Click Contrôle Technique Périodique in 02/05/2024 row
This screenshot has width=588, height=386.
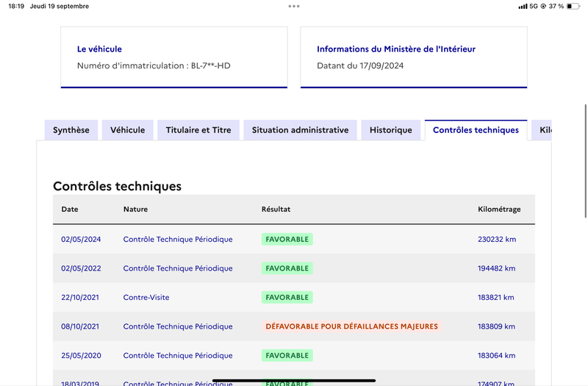178,240
